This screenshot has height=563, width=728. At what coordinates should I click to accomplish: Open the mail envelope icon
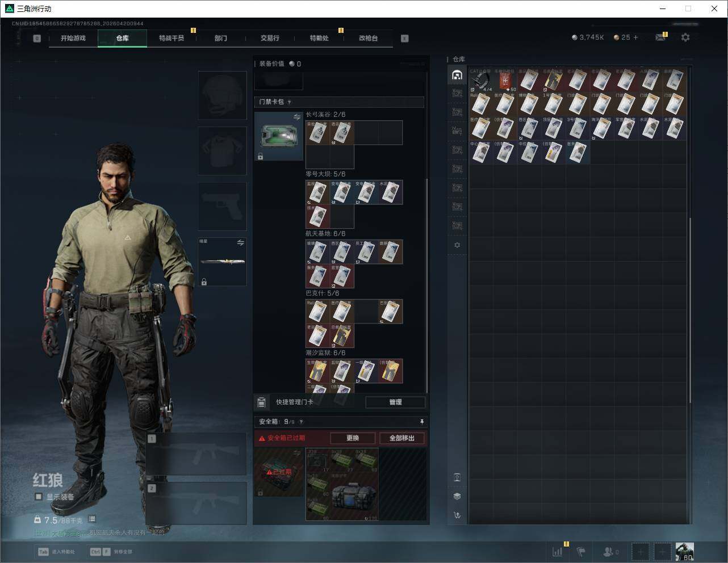[660, 37]
